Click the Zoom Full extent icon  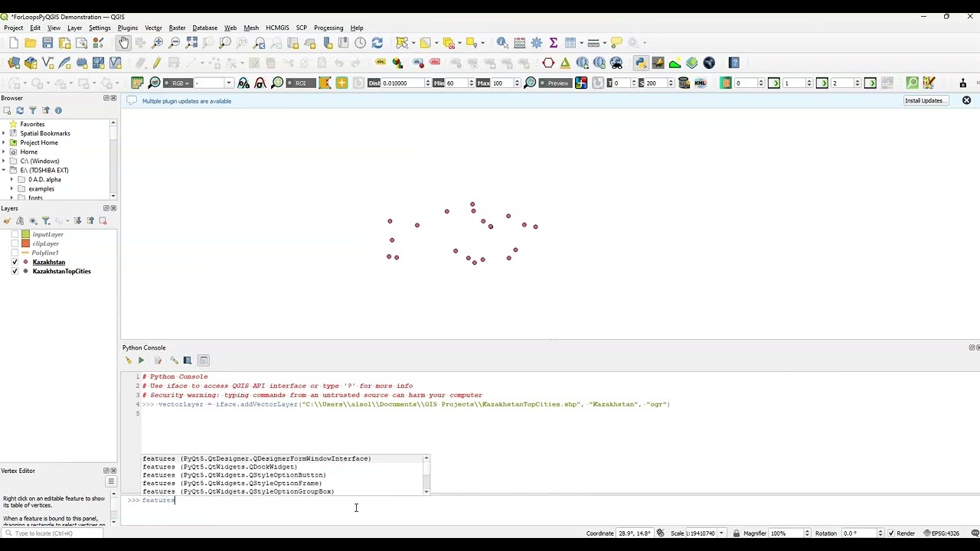(191, 43)
